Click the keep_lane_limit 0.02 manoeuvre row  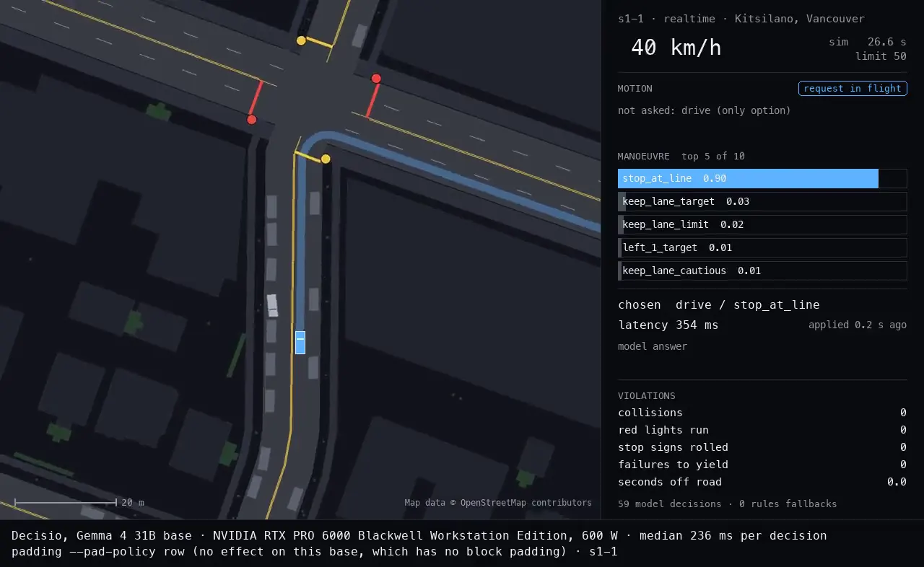[x=762, y=224]
